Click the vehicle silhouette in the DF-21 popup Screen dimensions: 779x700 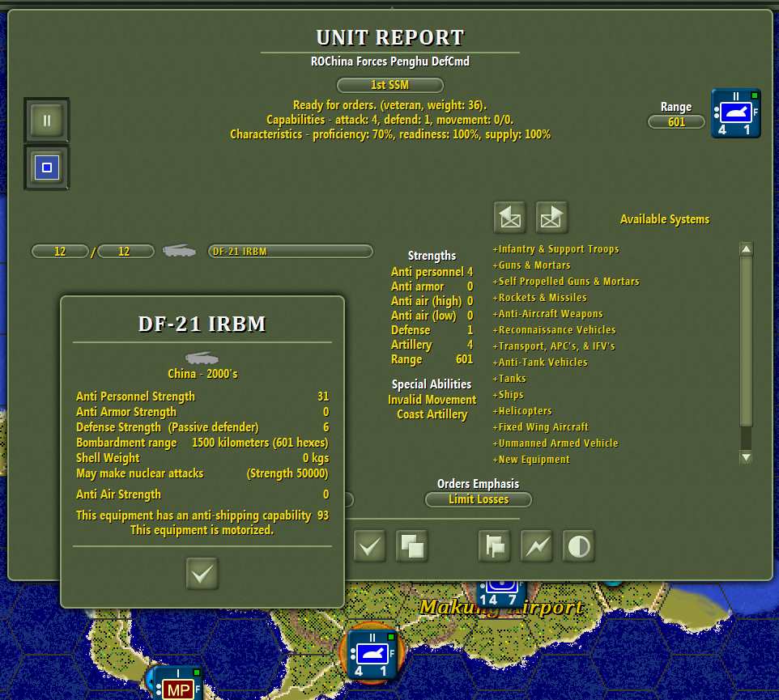(x=202, y=358)
